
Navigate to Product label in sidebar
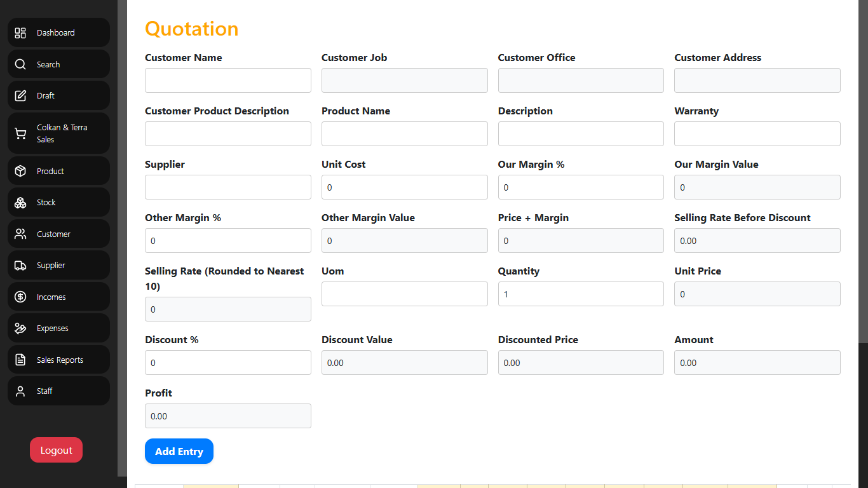pos(50,171)
